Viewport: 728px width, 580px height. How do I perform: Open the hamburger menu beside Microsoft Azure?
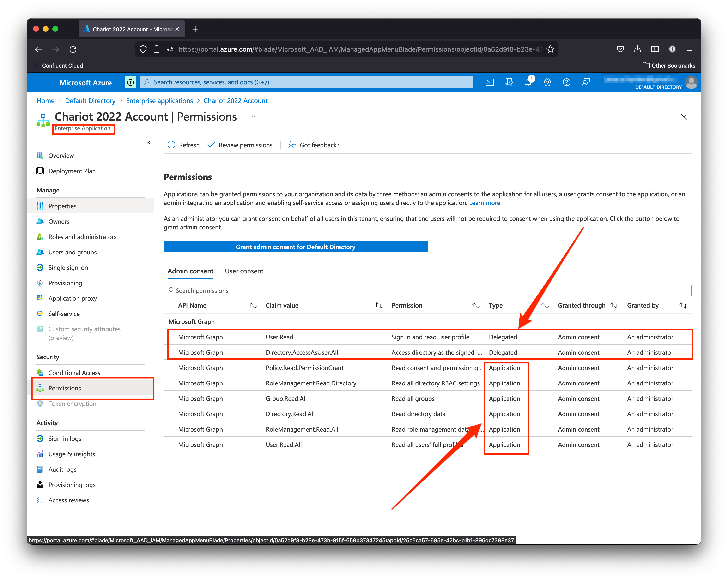coord(38,82)
